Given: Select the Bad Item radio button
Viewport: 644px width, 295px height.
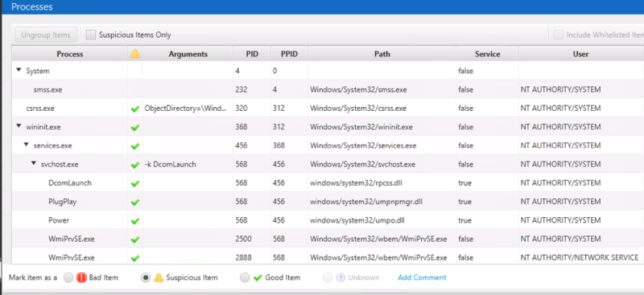Looking at the screenshot, I should (x=68, y=278).
